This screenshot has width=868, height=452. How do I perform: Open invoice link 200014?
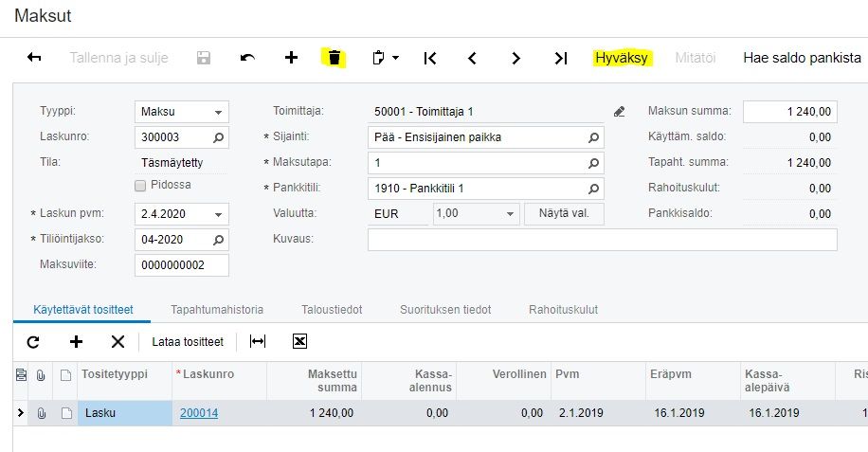[x=199, y=413]
